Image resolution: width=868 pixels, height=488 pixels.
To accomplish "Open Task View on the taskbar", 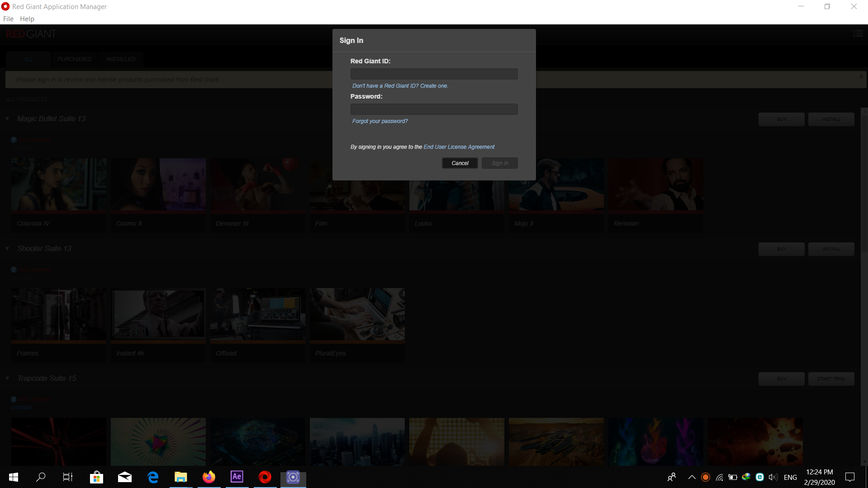I will click(x=68, y=477).
